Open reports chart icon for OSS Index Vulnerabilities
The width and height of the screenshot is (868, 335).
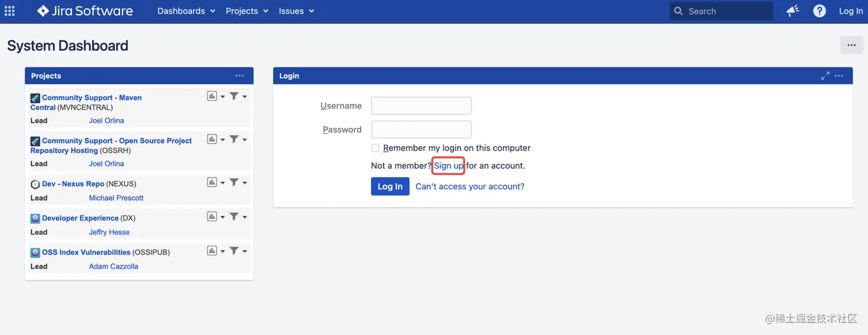[212, 251]
